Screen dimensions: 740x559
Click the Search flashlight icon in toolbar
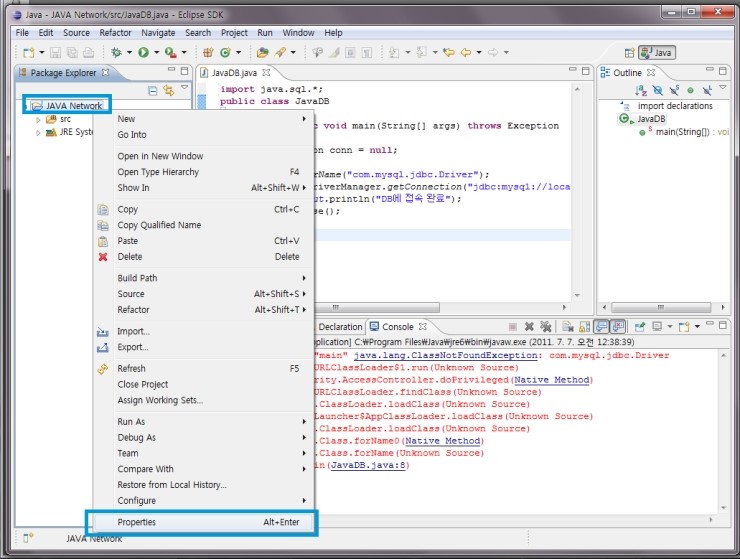click(x=280, y=52)
